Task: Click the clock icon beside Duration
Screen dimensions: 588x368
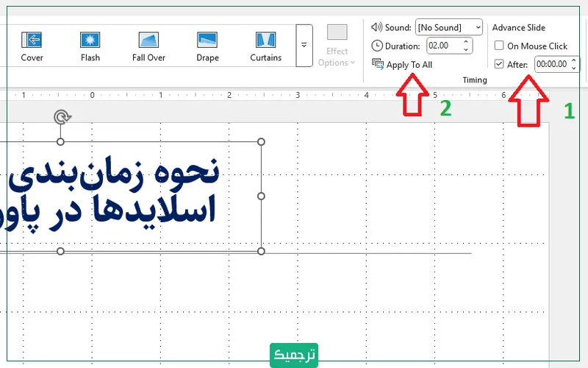Action: pos(377,46)
